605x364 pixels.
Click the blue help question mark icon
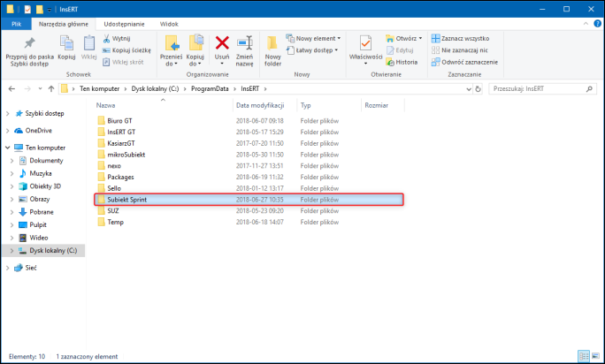pos(597,24)
